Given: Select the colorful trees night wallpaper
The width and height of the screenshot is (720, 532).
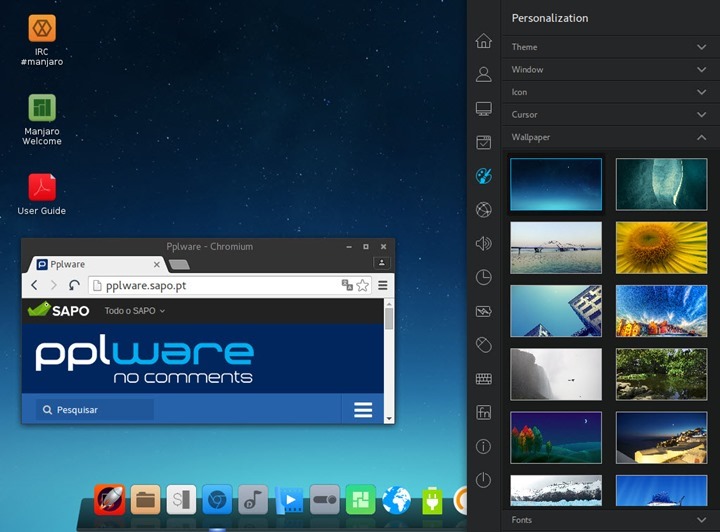Looking at the screenshot, I should pos(556,437).
